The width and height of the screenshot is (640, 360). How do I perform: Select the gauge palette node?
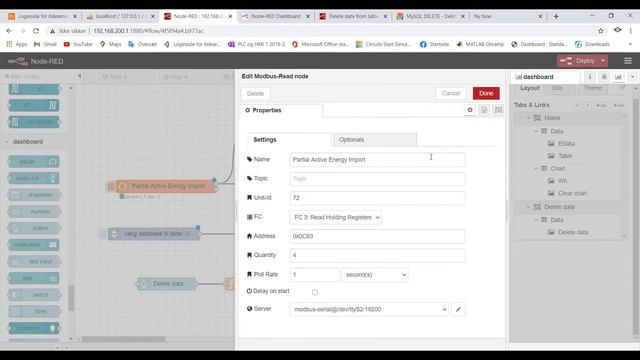coord(34,162)
